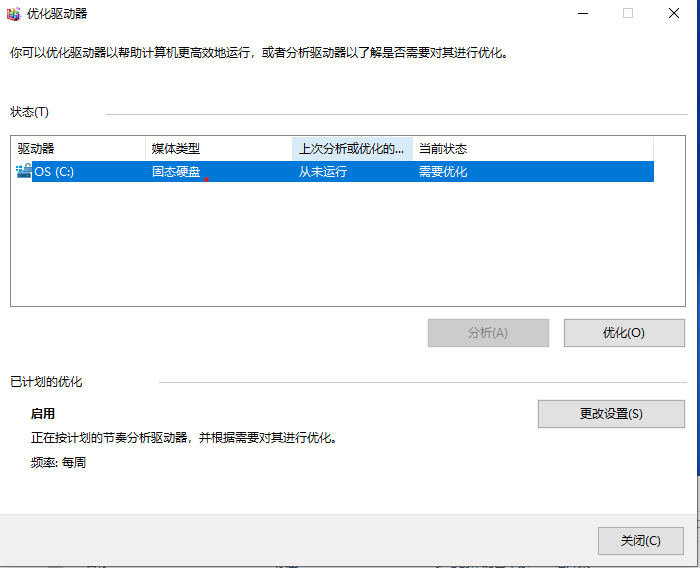The height and width of the screenshot is (568, 700).
Task: Click the 状态(T) section label
Action: 29,112
